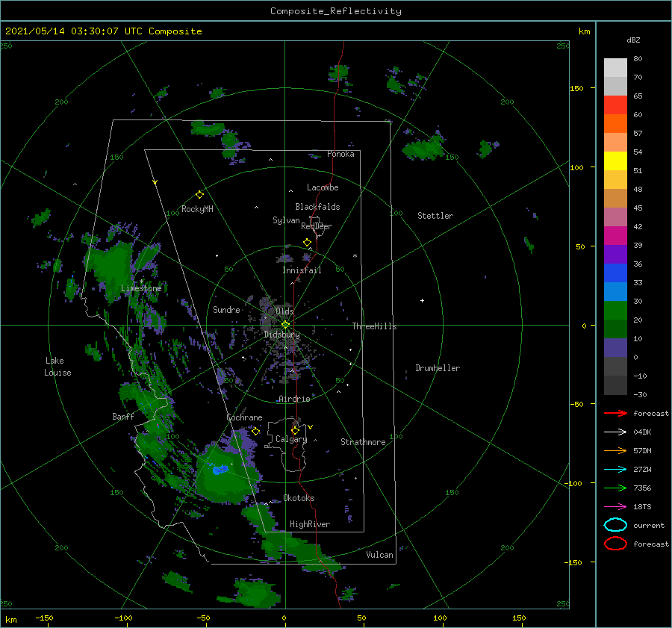Click the yellow diamond marker near Cochrane

click(x=255, y=432)
